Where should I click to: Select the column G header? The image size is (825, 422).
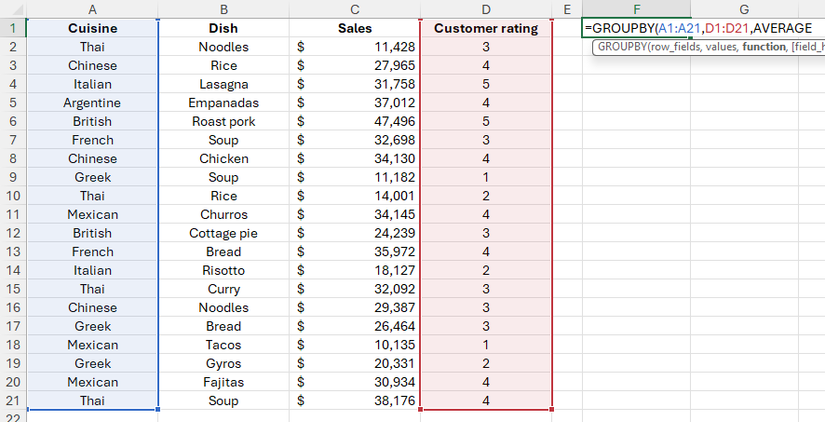[x=744, y=9]
